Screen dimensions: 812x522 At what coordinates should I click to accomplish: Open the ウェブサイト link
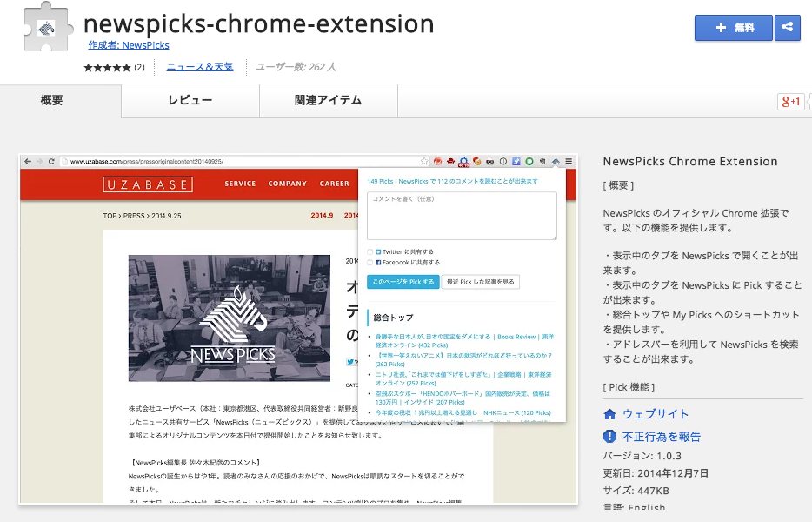coord(656,414)
